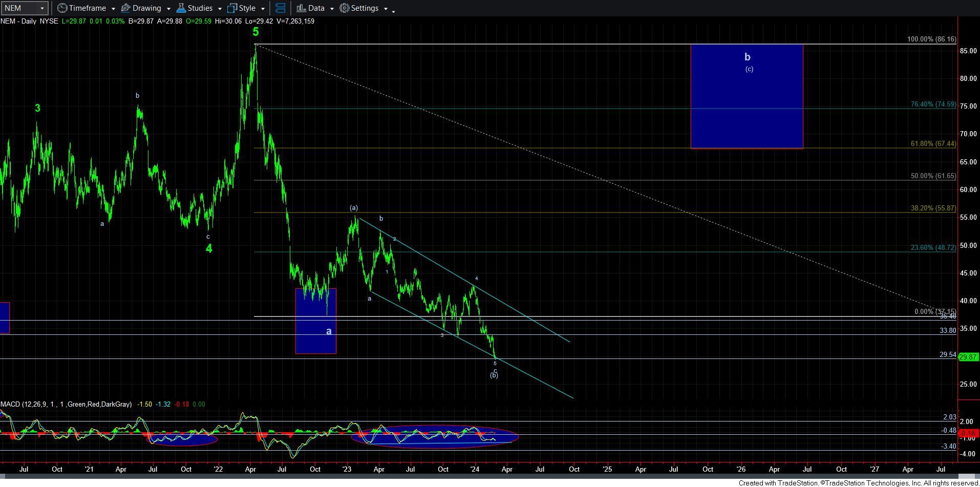Image resolution: width=980 pixels, height=487 pixels.
Task: Select the blue support box labeled a
Action: [316, 321]
